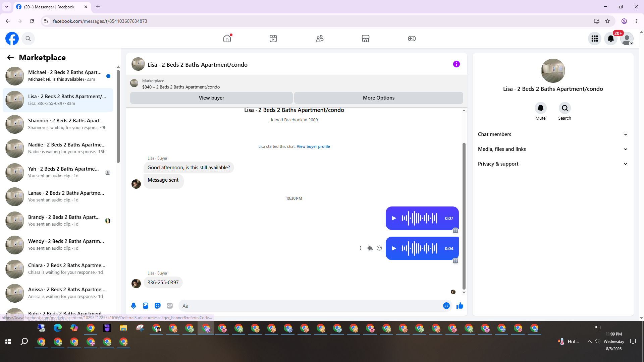
Task: Open the GIF picker icon
Action: click(x=170, y=306)
